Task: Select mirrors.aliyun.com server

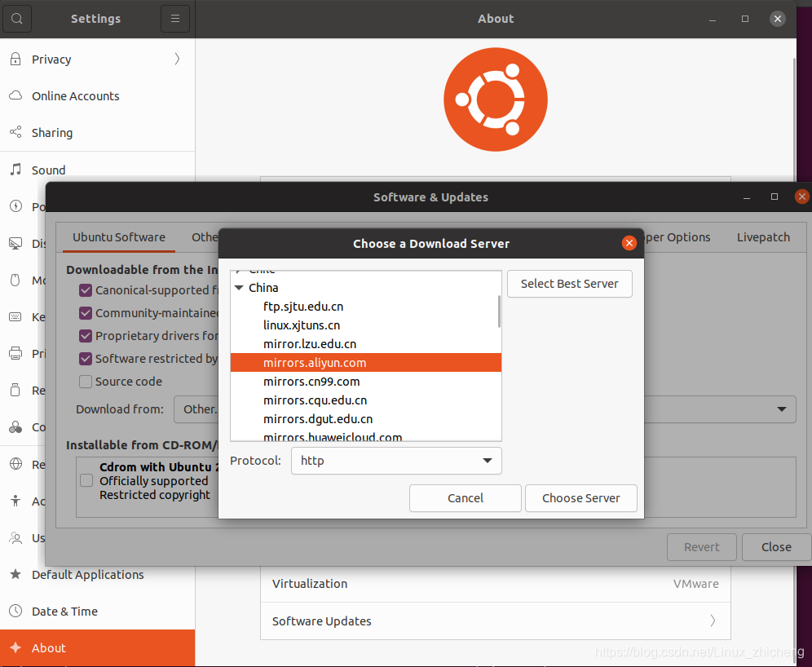Action: pyautogui.click(x=365, y=363)
